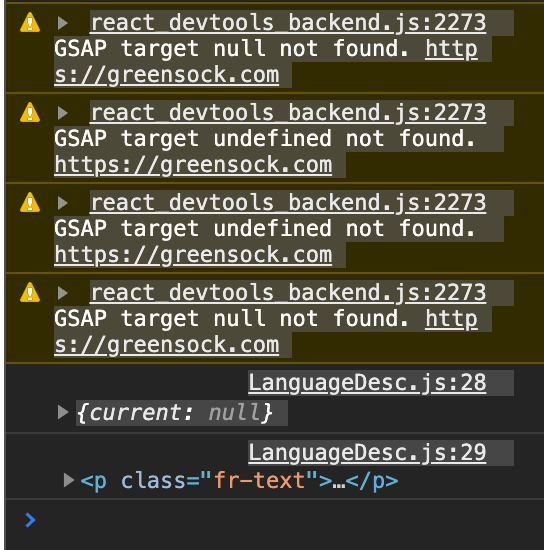Click the warning icon of the second GSAP undefined warning

coord(30,203)
